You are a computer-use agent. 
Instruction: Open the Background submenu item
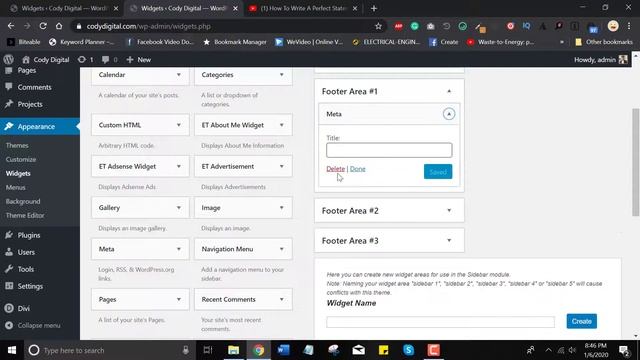coord(23,201)
